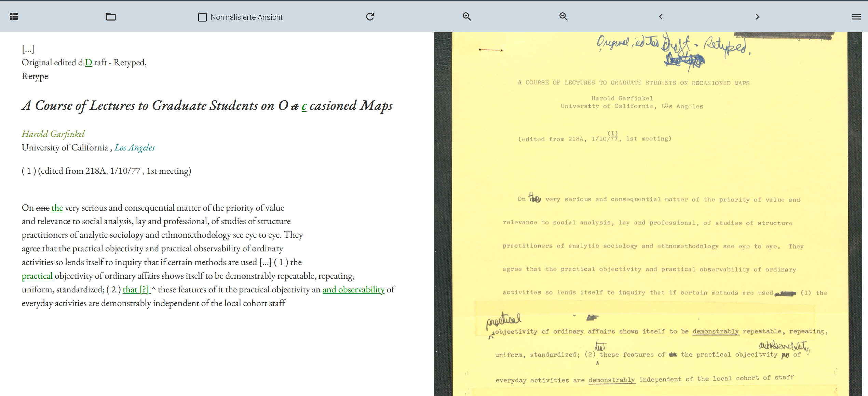The height and width of the screenshot is (396, 868).
Task: Click the 'Los Angeles' place link
Action: pos(135,148)
